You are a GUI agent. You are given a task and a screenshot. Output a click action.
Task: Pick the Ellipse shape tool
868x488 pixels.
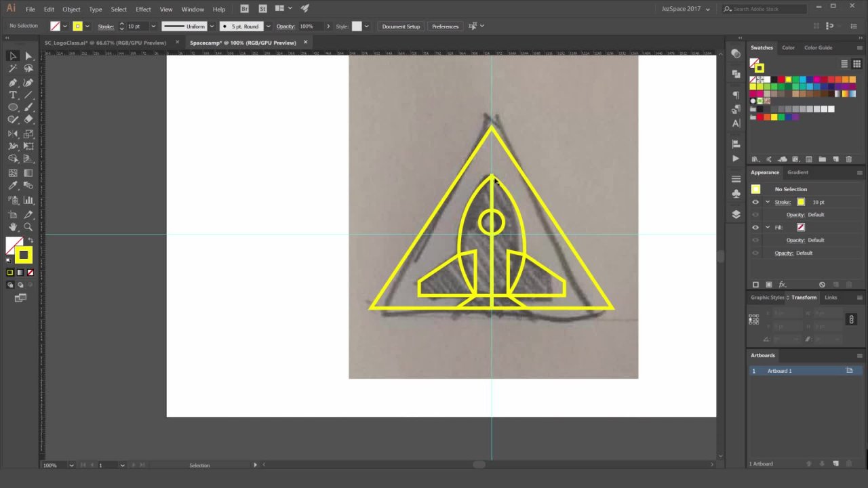pos(13,107)
